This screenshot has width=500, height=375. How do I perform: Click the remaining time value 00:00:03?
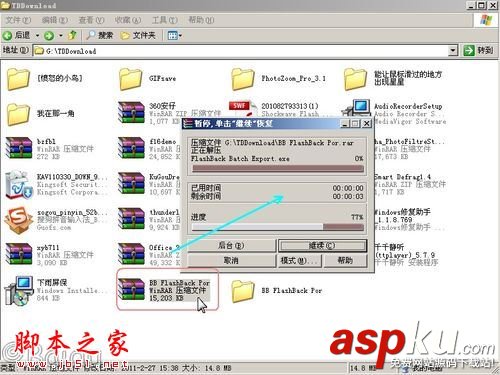click(348, 197)
